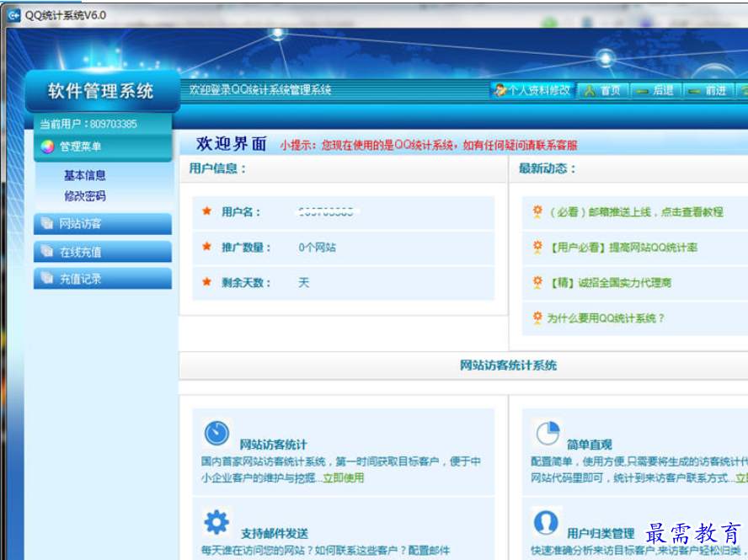Click the 网站访客统计系统 section title

(508, 365)
